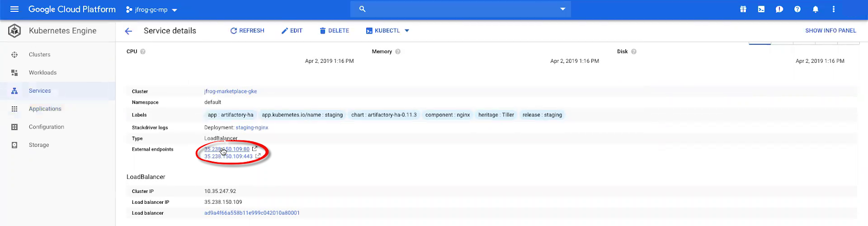Click the CPU help info icon
This screenshot has height=226, width=868.
point(143,51)
